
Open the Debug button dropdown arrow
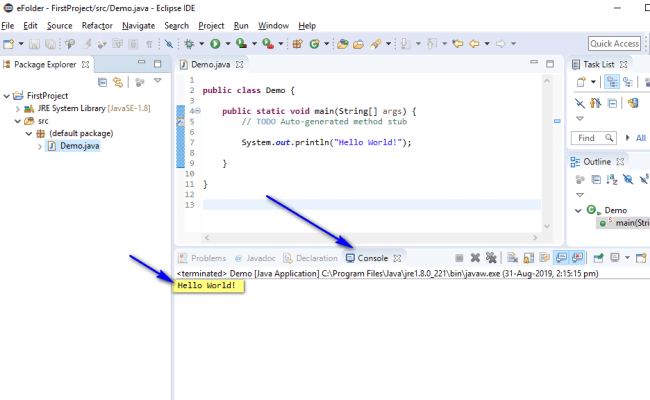(x=201, y=44)
